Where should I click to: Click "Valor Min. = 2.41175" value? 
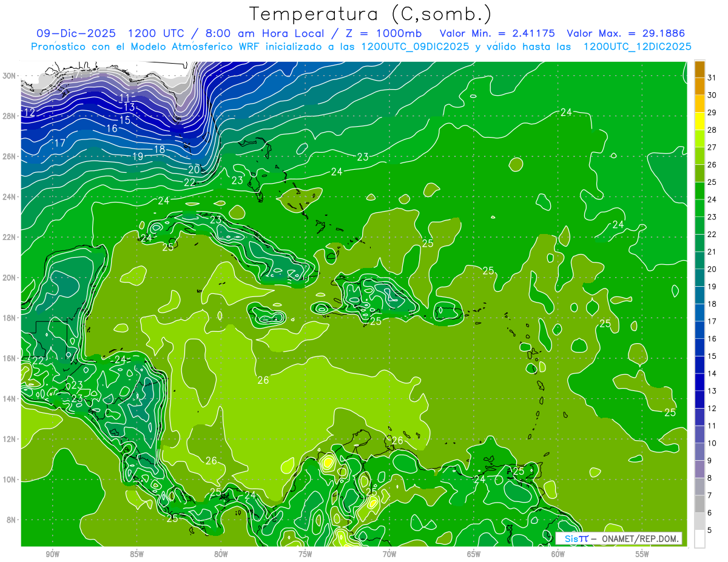[x=497, y=33]
